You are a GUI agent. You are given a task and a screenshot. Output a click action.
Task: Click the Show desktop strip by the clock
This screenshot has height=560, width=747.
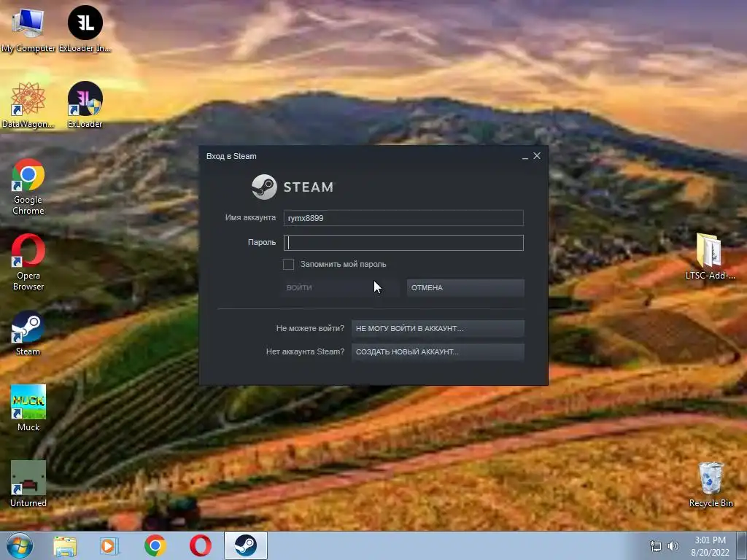(743, 545)
